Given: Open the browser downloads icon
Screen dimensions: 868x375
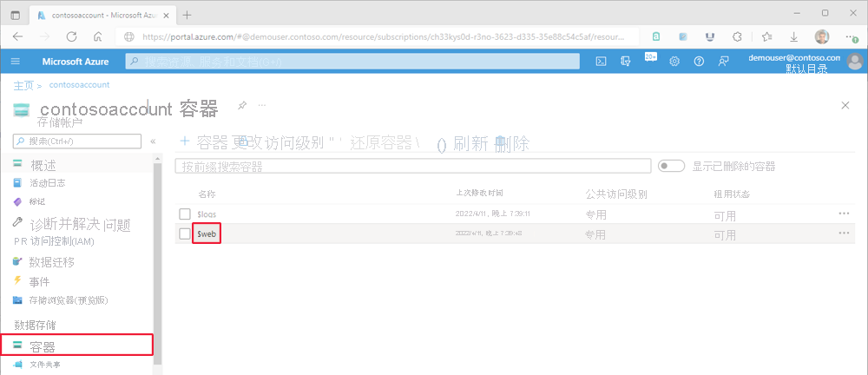Looking at the screenshot, I should [x=794, y=36].
